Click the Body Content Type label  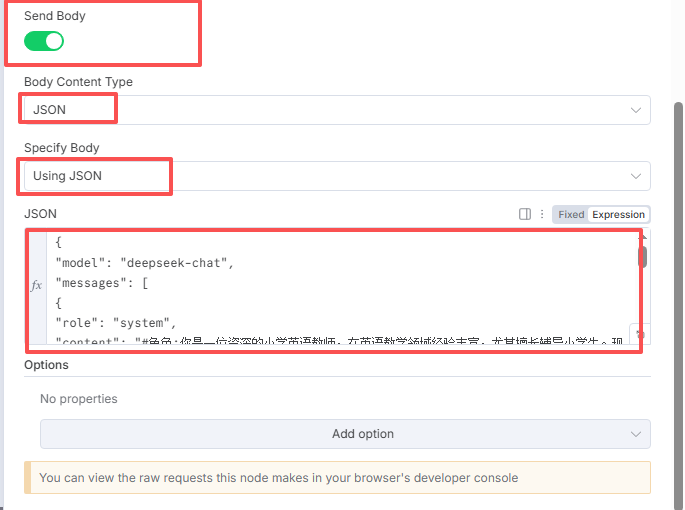pyautogui.click(x=78, y=82)
